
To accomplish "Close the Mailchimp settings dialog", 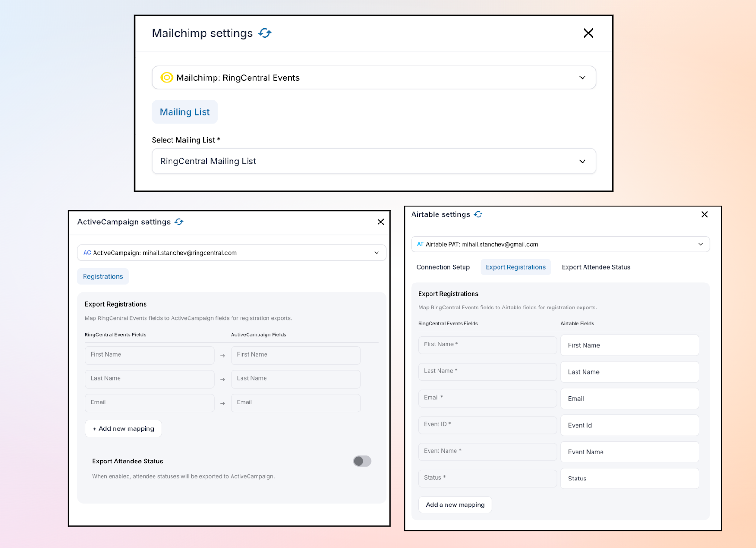I will coord(588,33).
